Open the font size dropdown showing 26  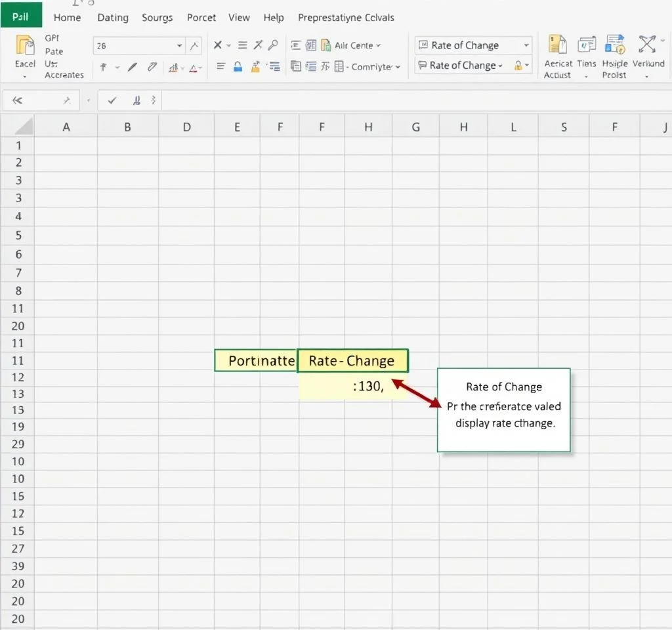click(x=180, y=45)
